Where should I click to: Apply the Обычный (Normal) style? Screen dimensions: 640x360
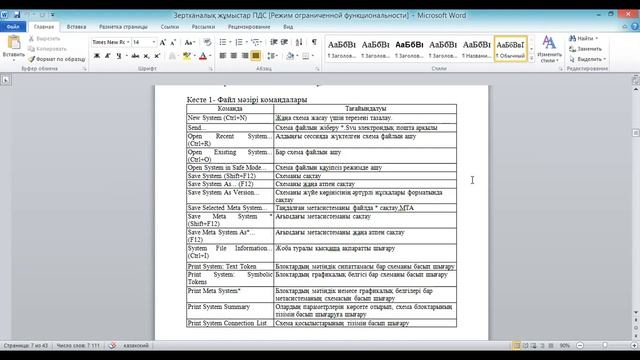[x=511, y=49]
